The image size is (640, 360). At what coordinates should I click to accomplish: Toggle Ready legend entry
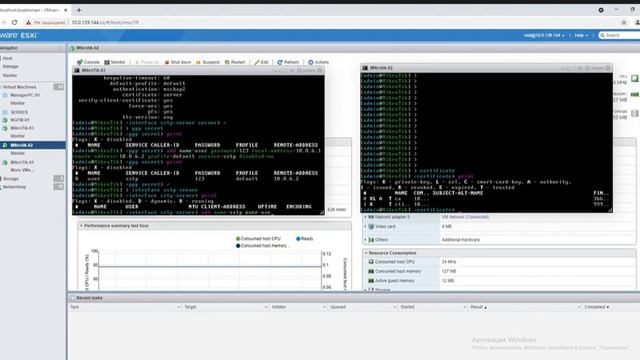point(304,239)
